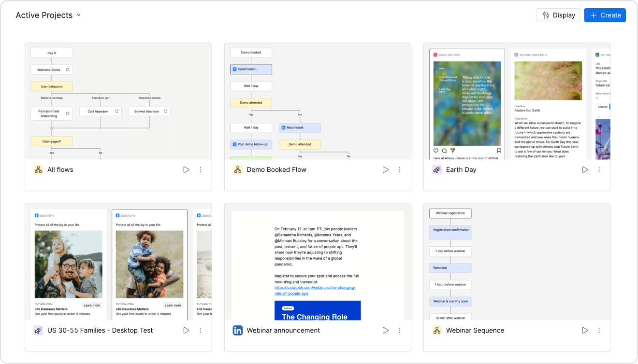The width and height of the screenshot is (638, 364).
Task: Open the Demo Booked Flow thumbnail preview
Action: point(318,101)
